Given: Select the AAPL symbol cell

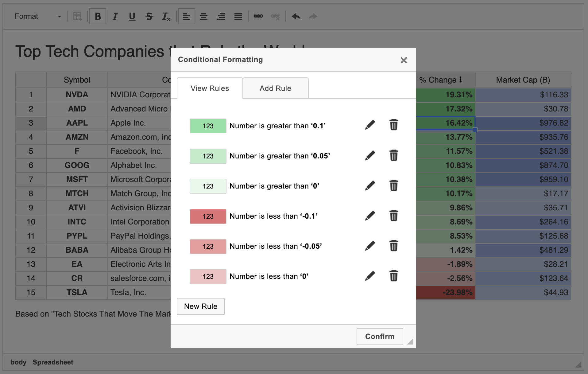Looking at the screenshot, I should [77, 123].
